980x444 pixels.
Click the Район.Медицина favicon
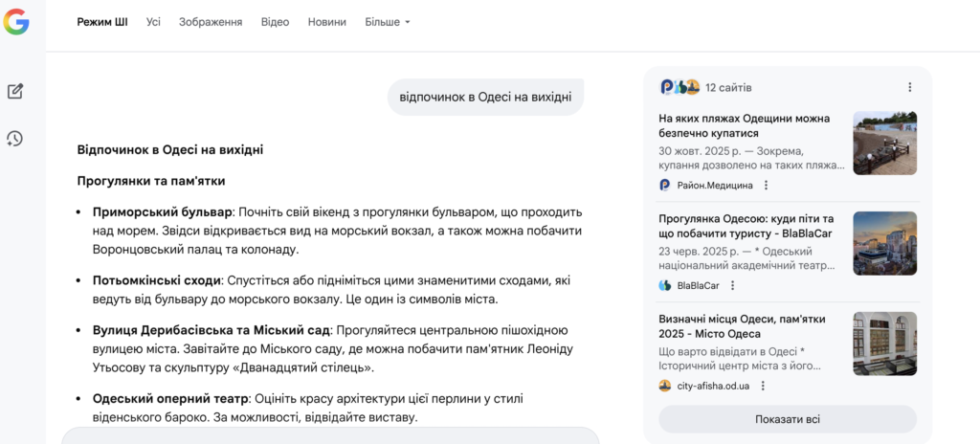665,185
